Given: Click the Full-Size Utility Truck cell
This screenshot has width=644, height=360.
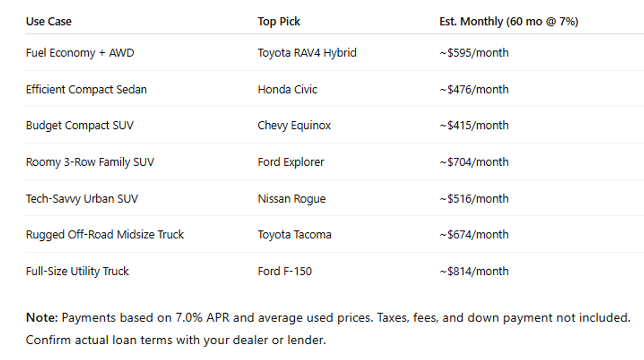Looking at the screenshot, I should pos(77,271).
